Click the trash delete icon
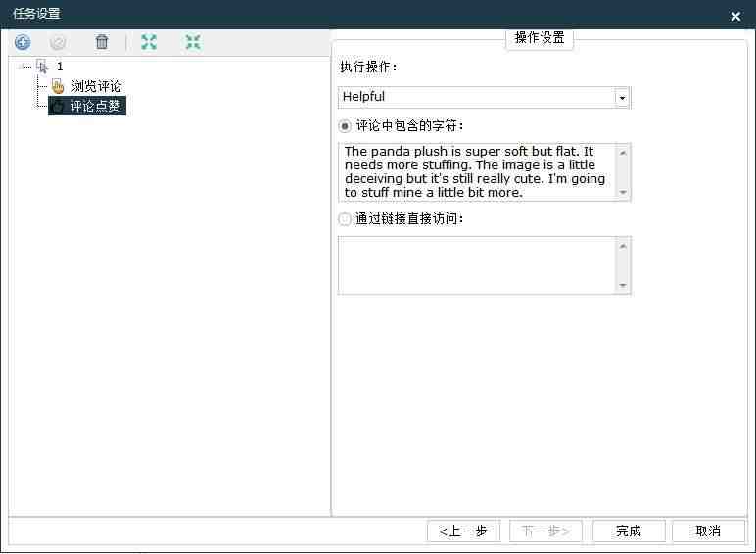This screenshot has width=756, height=554. [x=102, y=42]
